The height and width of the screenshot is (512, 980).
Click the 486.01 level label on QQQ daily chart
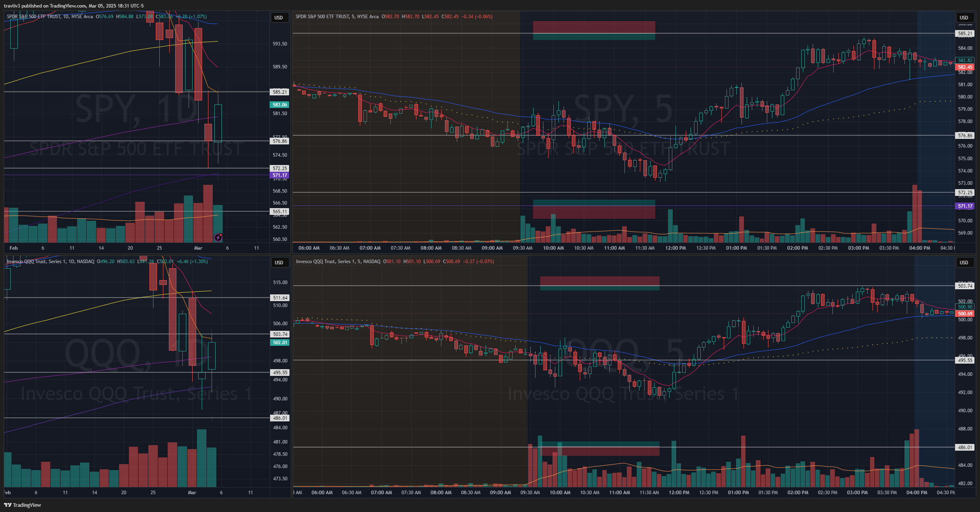click(x=280, y=418)
